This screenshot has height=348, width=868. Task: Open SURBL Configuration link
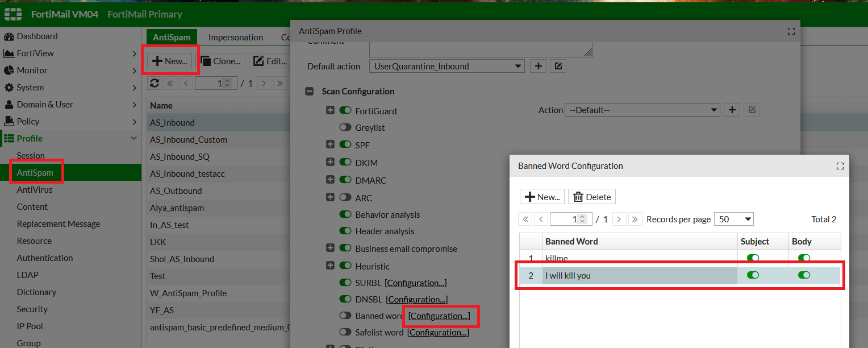416,283
